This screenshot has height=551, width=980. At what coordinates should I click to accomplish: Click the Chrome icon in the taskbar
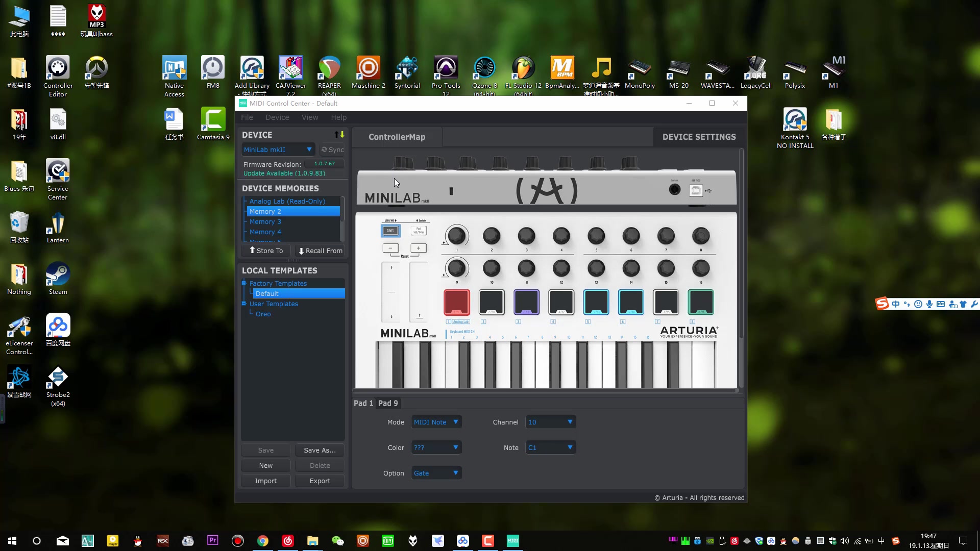point(263,541)
